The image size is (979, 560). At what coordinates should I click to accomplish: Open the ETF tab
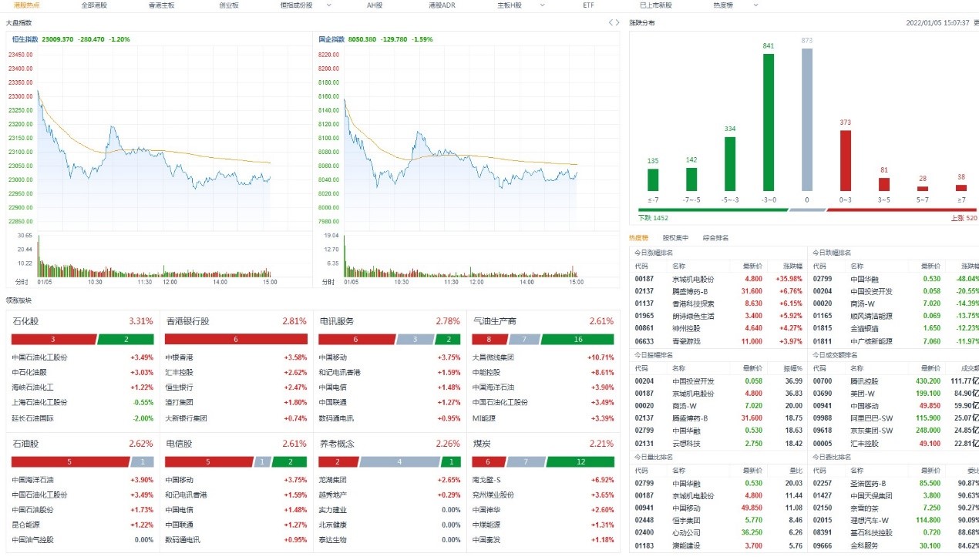click(589, 5)
